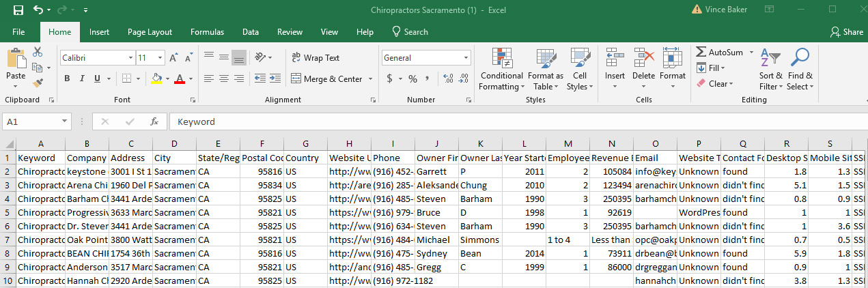Switch to the Data tab

point(250,32)
